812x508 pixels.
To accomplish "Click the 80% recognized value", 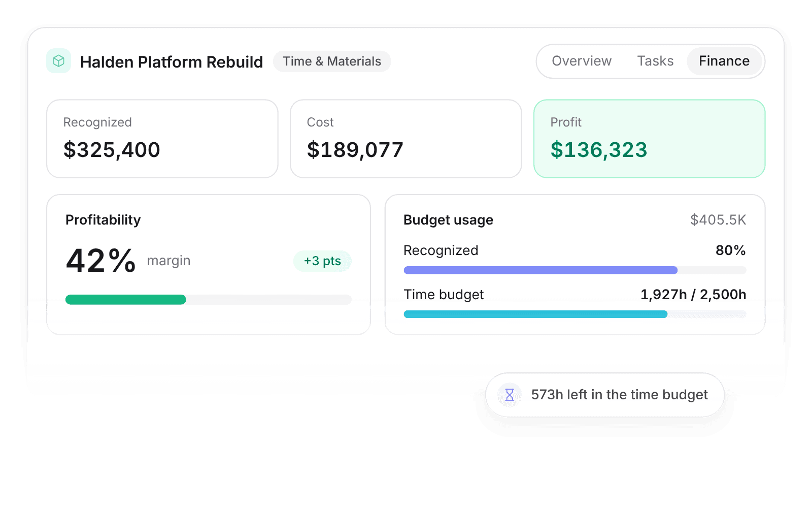I will [731, 250].
